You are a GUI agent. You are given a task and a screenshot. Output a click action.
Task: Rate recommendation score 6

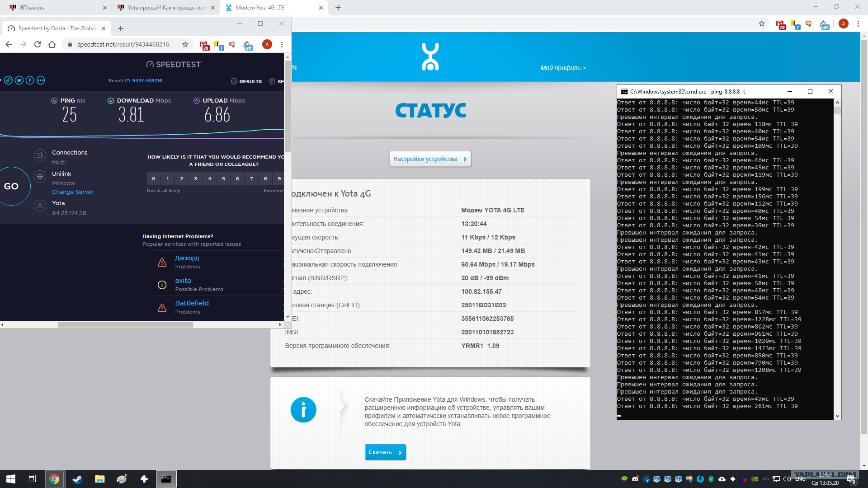237,178
